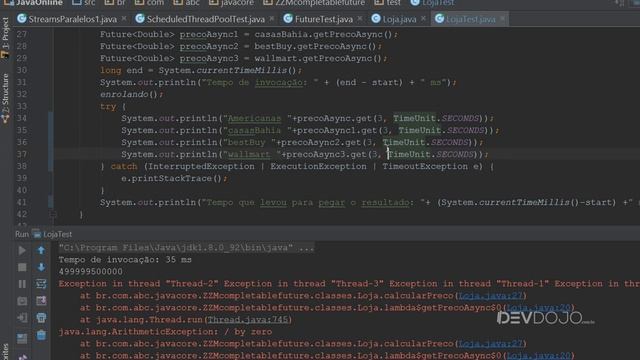Go down the stack trace with down arrow

(x=41, y=267)
